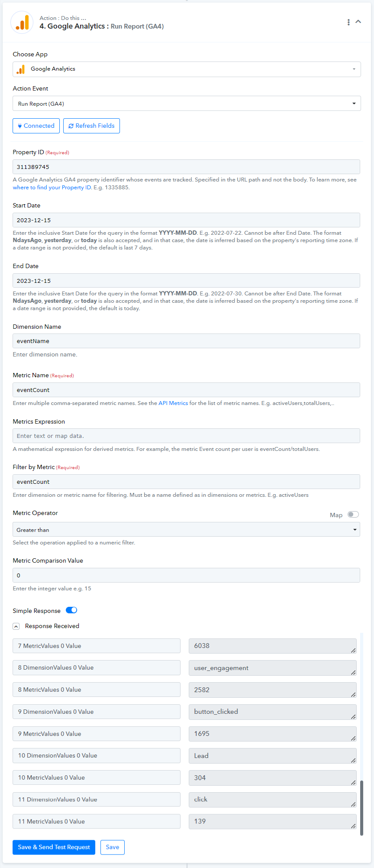
Task: Click Save & Send Test Request
Action: (54, 847)
